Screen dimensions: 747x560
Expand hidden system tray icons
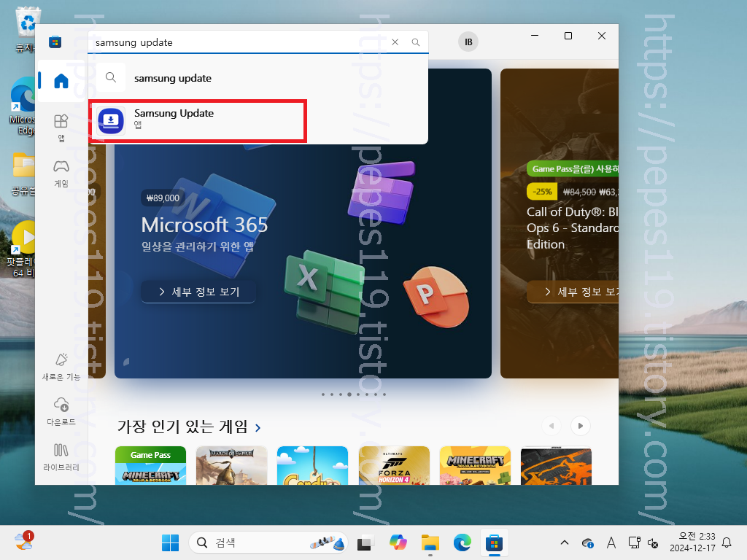click(565, 542)
